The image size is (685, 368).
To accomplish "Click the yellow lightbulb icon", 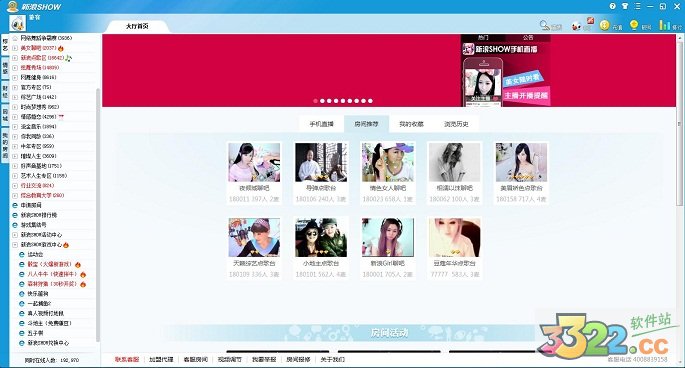I will 634,25.
